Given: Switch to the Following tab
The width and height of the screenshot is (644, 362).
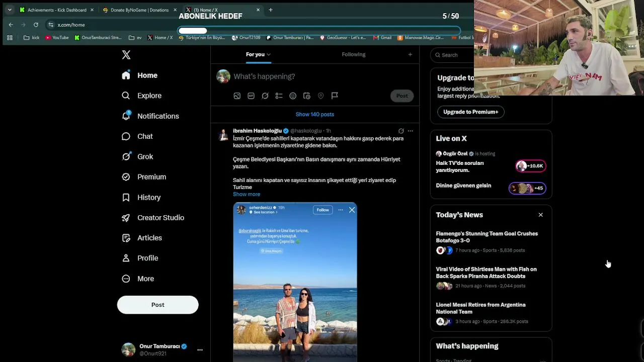Looking at the screenshot, I should tap(354, 54).
